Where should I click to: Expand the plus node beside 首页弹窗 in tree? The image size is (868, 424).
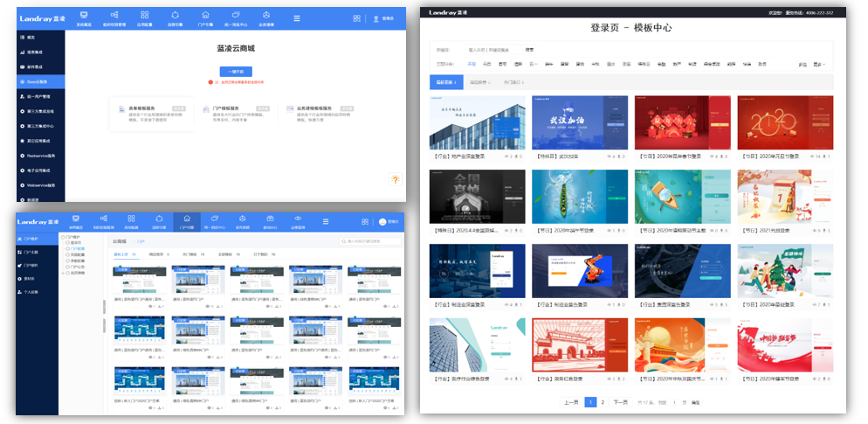pos(63,274)
